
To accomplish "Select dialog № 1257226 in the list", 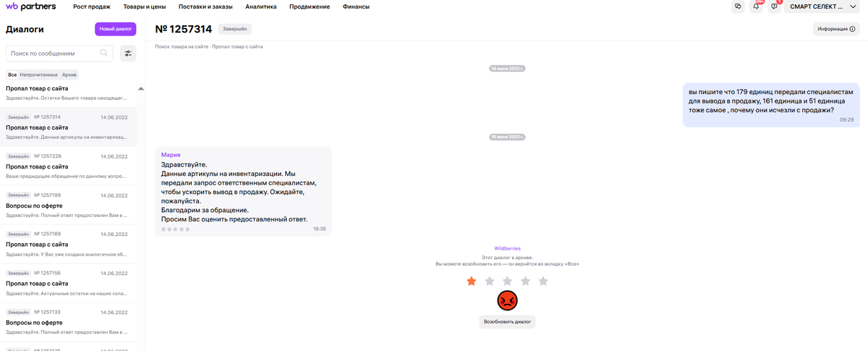I will (x=68, y=166).
